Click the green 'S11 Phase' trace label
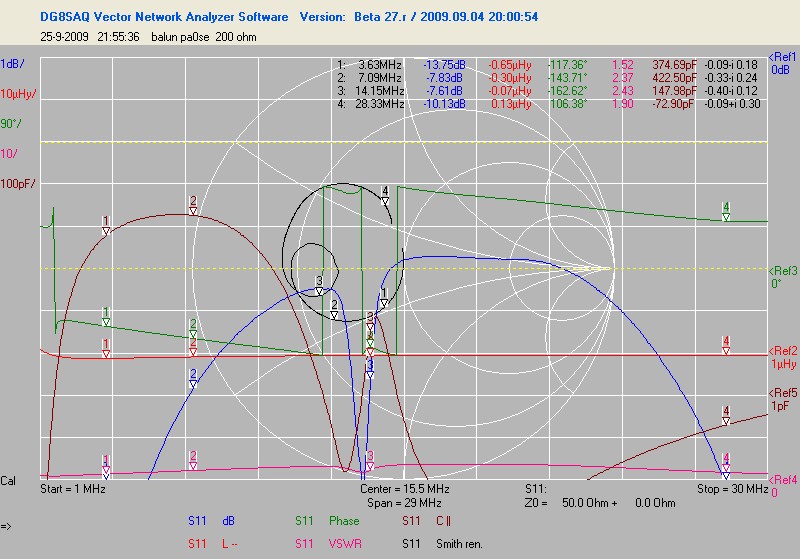 coord(327,521)
